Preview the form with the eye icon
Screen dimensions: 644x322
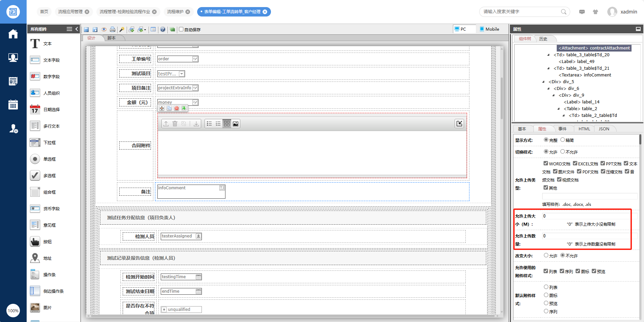pyautogui.click(x=104, y=30)
